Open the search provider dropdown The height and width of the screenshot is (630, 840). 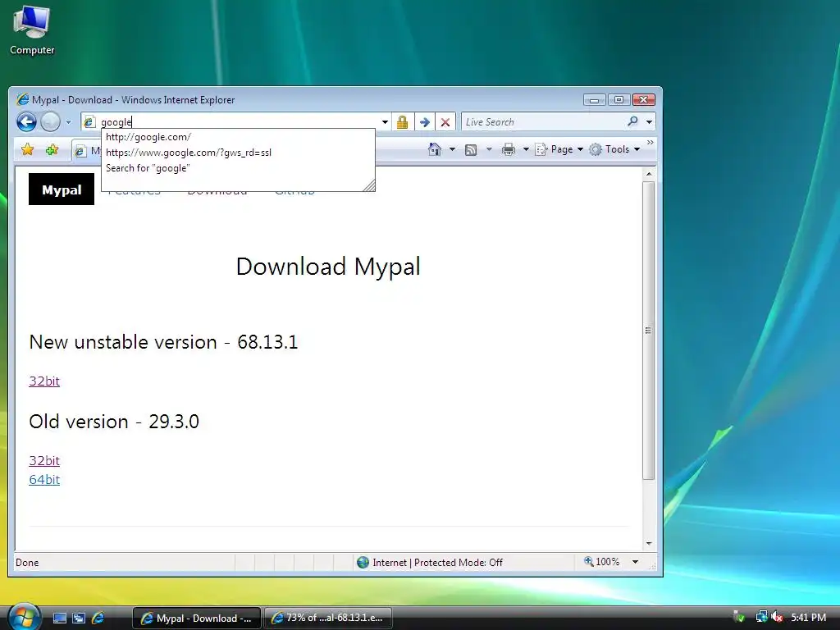(650, 122)
